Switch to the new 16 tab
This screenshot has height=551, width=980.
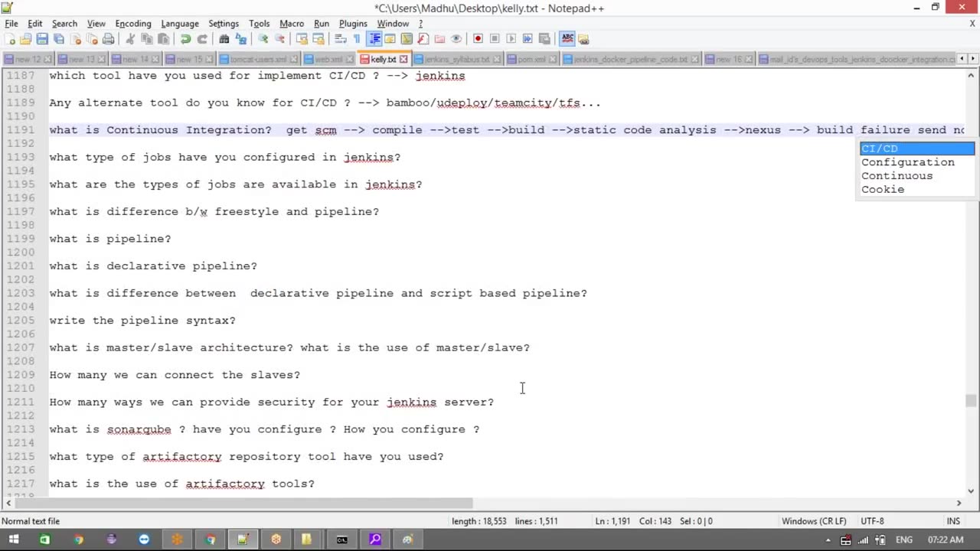coord(727,59)
